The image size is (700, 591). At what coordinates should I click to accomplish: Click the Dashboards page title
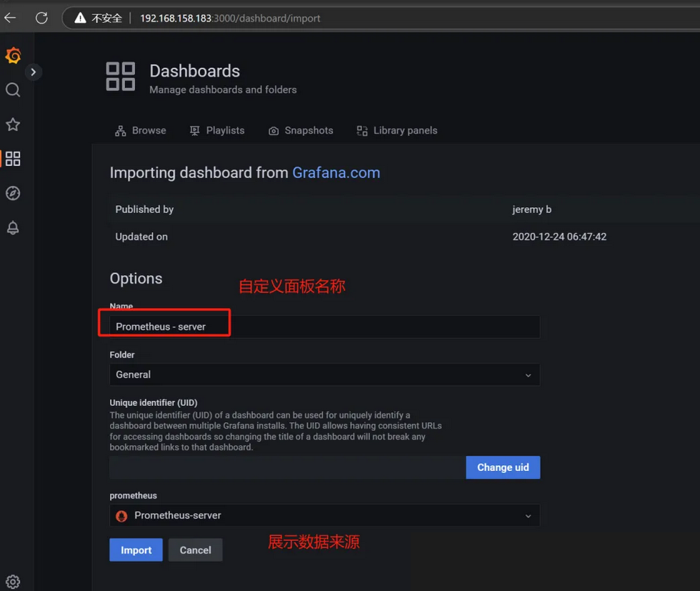click(x=194, y=71)
